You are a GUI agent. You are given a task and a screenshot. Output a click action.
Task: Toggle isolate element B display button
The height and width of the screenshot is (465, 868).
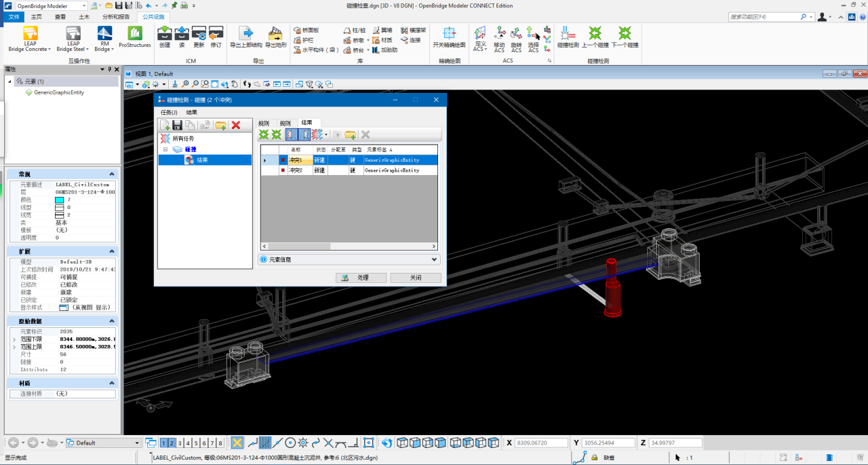coord(304,134)
